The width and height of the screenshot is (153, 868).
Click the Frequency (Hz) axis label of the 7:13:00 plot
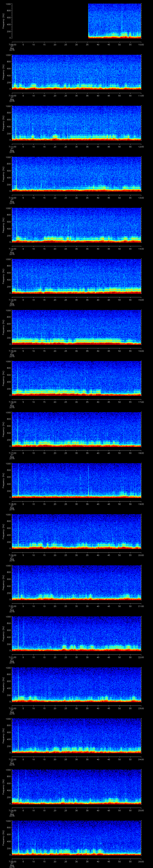[3, 224]
